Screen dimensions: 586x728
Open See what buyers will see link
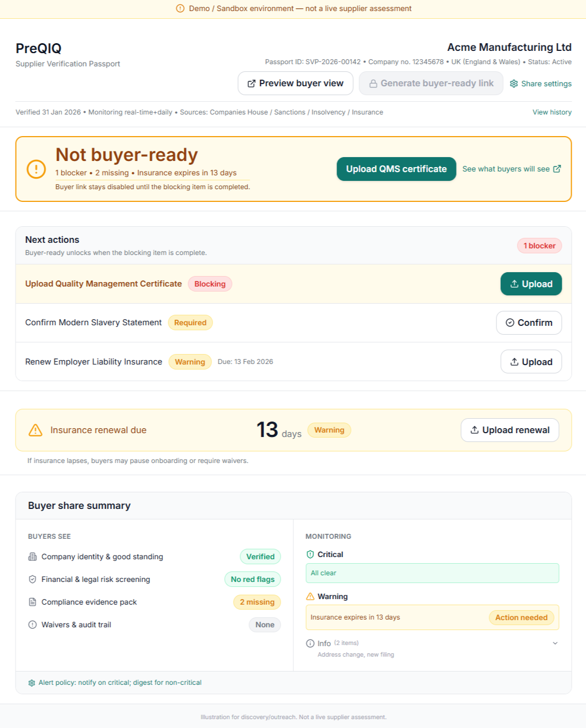point(511,169)
